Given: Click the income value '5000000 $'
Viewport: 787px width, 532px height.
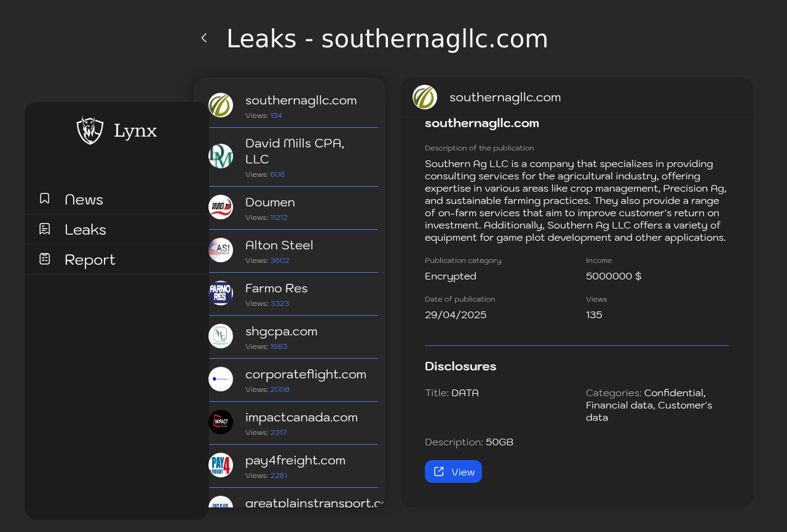Looking at the screenshot, I should pyautogui.click(x=614, y=276).
